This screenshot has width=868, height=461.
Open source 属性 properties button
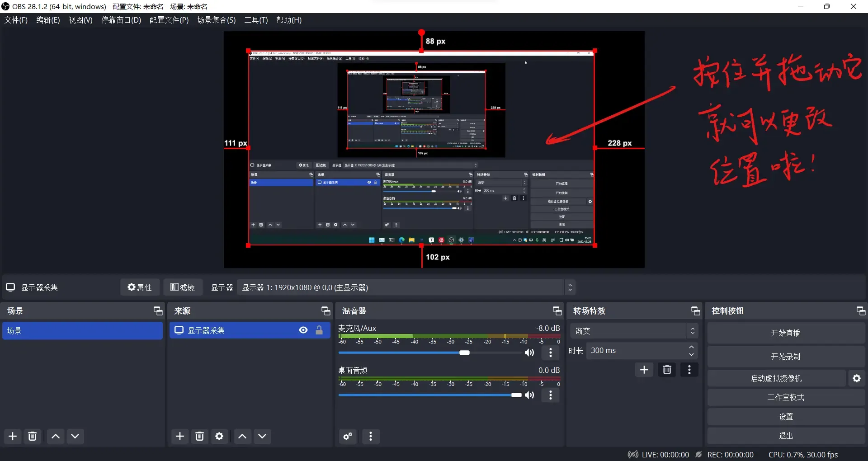[140, 287]
